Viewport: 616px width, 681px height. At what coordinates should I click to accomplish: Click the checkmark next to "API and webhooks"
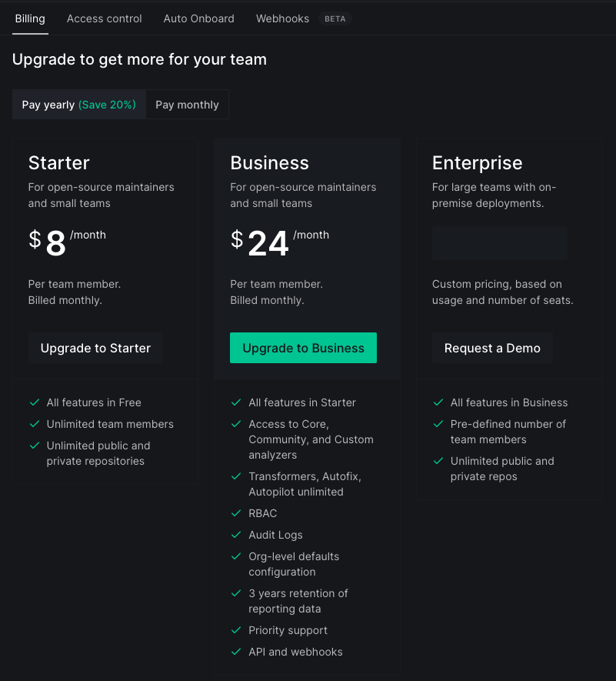[x=235, y=652]
